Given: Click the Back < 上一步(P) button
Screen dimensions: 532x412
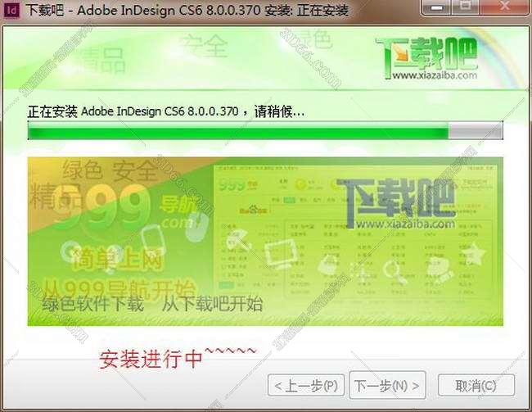Looking at the screenshot, I should click(306, 385).
